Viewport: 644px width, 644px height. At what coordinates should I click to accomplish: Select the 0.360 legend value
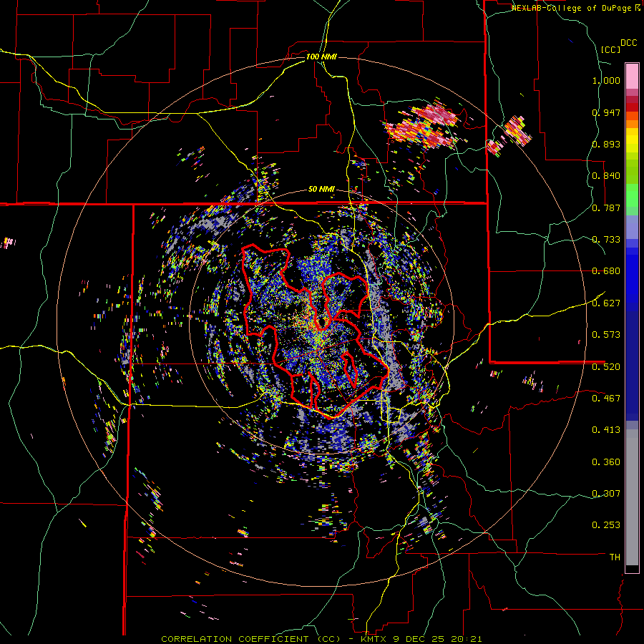(x=606, y=462)
